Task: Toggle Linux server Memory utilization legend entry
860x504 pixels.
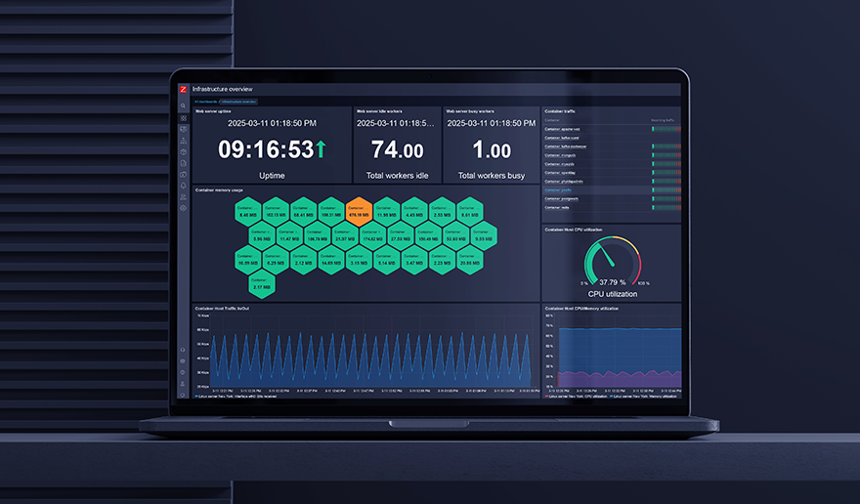Action: [643, 396]
